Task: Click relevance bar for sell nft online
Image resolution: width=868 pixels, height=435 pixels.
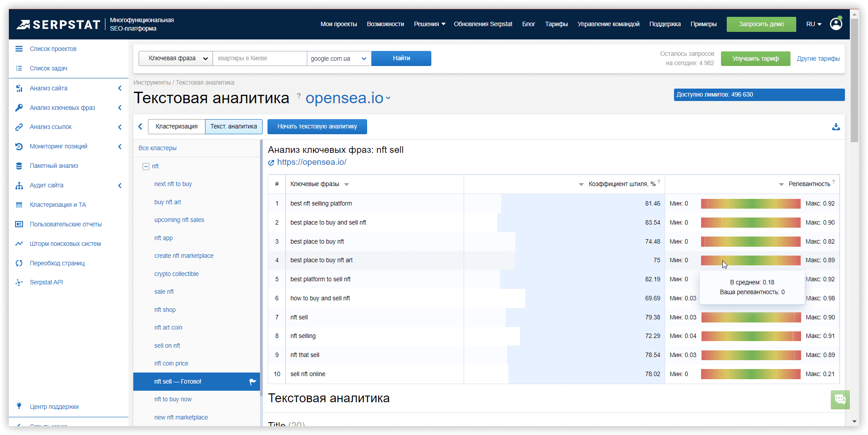Action: point(751,374)
